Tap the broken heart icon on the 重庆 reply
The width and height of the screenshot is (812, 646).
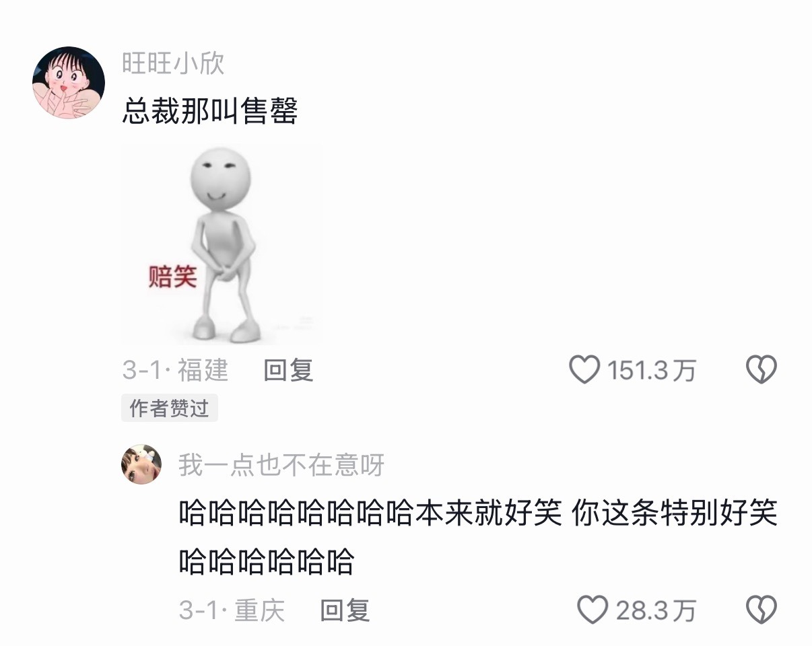[x=762, y=610]
